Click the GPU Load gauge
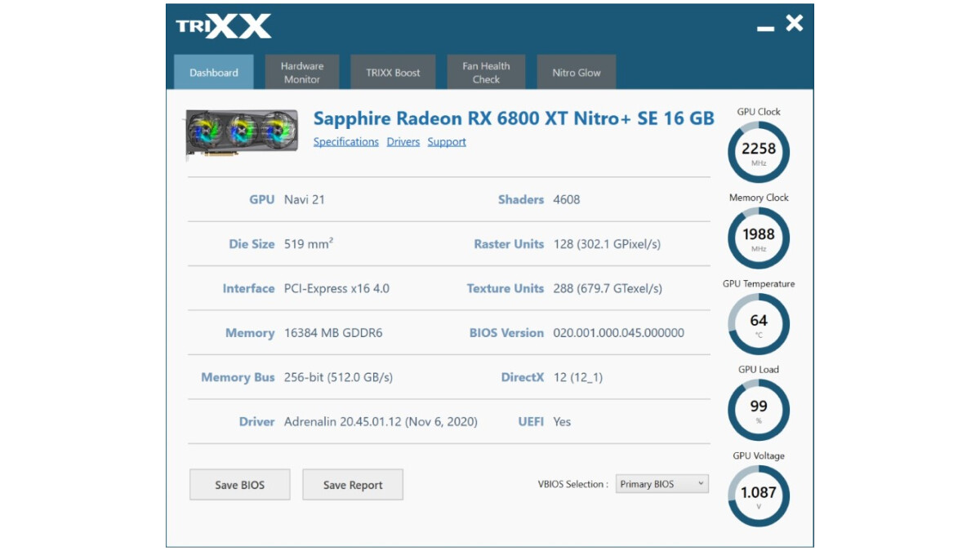The width and height of the screenshot is (980, 551). pyautogui.click(x=758, y=410)
